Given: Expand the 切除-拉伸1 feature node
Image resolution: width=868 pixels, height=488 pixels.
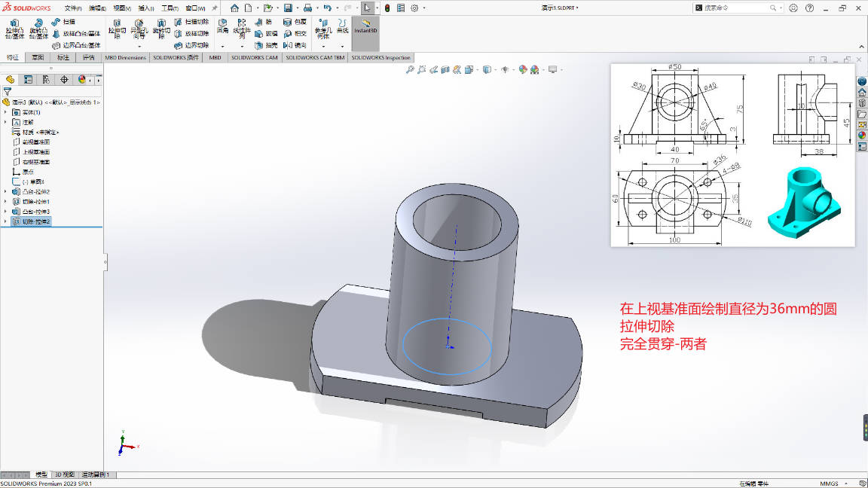Looking at the screenshot, I should click(5, 201).
